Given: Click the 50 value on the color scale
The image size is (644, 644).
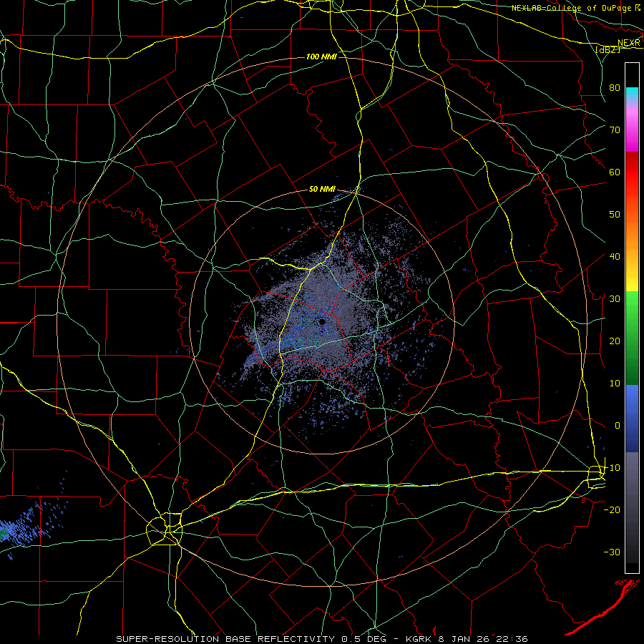Looking at the screenshot, I should click(x=615, y=215).
